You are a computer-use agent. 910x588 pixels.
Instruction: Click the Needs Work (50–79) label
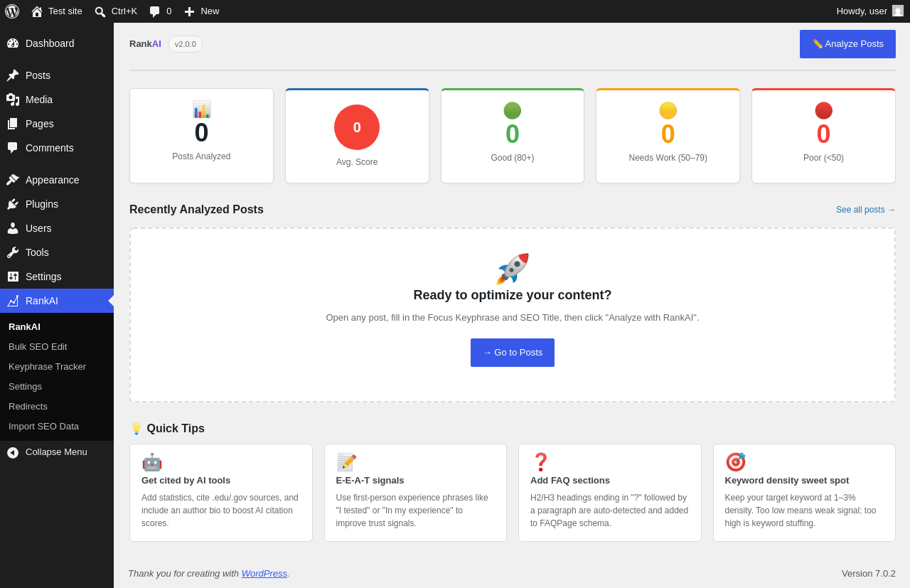668,158
